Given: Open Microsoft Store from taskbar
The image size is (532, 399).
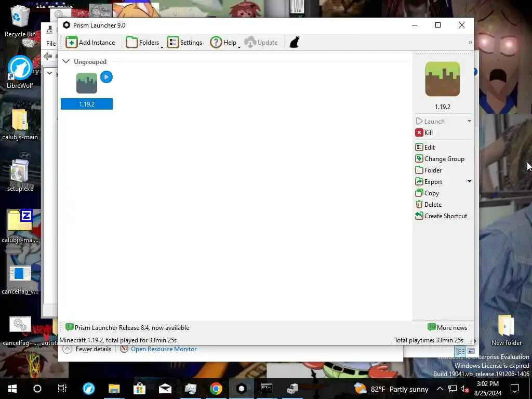Looking at the screenshot, I should [139, 389].
